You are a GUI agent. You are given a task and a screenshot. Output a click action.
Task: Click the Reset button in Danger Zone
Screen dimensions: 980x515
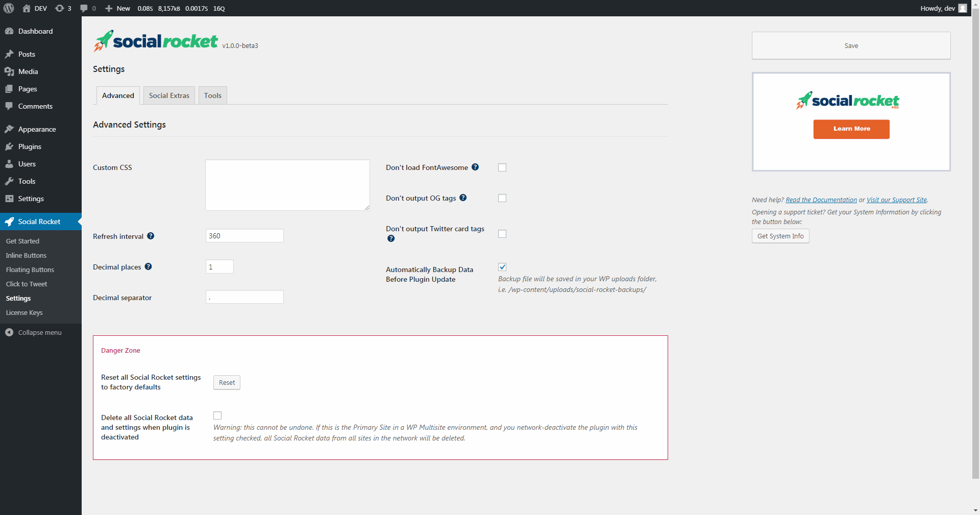point(227,382)
